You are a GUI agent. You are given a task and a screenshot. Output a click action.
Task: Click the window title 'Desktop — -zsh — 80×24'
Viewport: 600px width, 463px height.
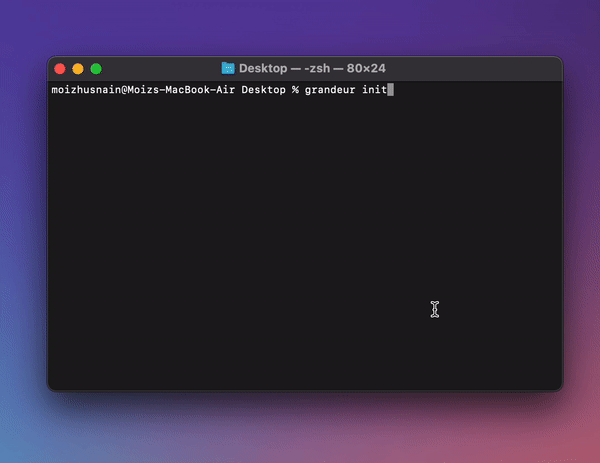312,68
